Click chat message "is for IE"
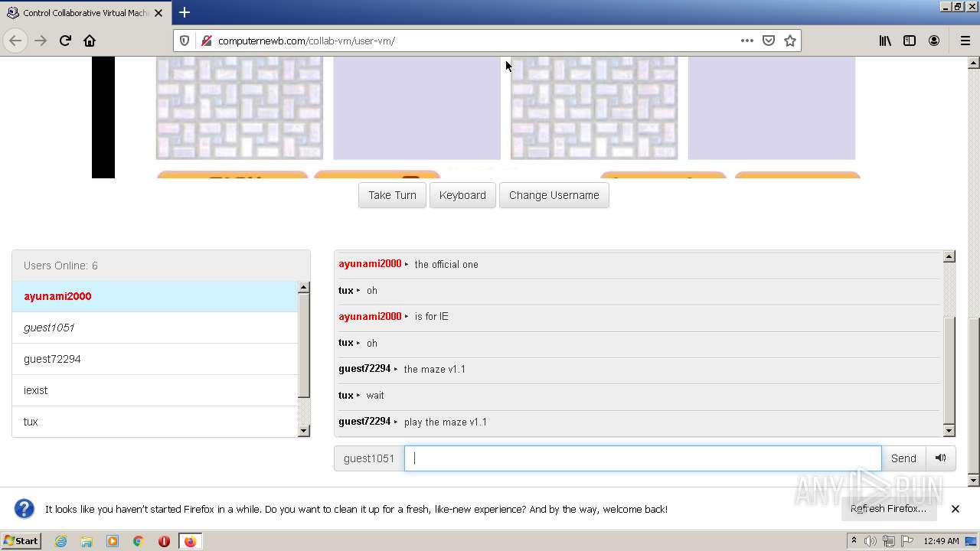This screenshot has height=551, width=980. point(432,317)
